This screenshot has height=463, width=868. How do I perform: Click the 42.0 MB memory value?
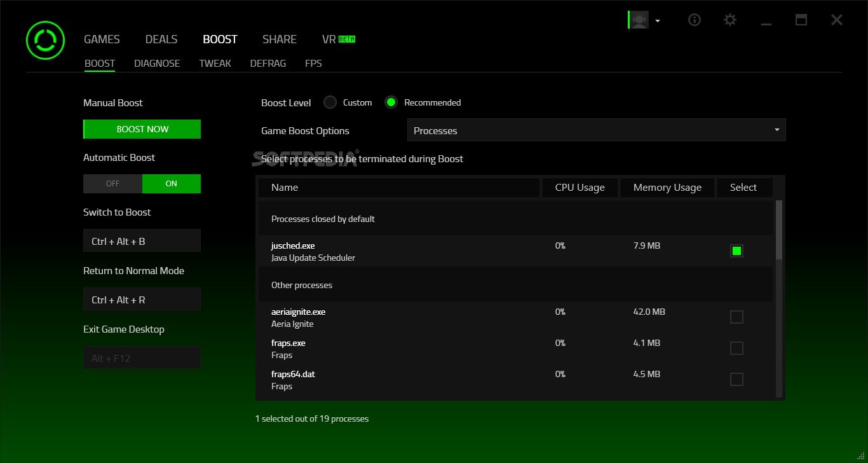(649, 312)
